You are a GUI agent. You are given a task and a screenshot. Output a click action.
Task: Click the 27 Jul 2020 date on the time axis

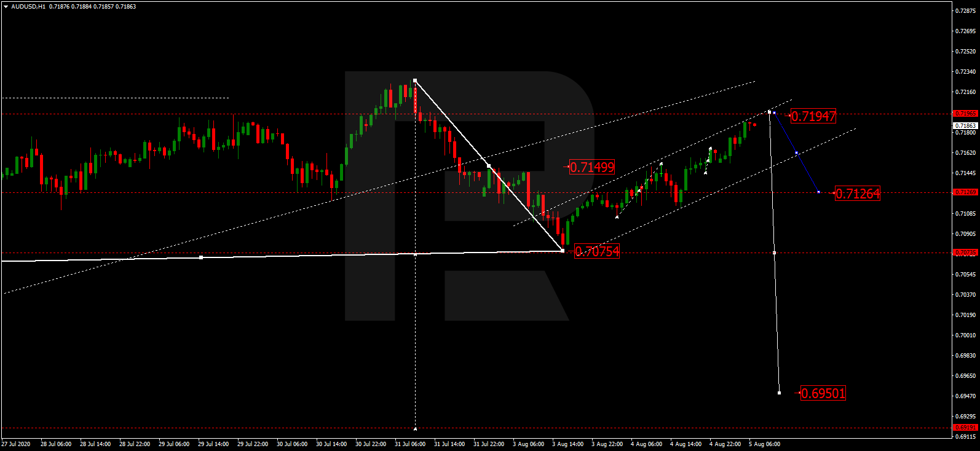click(16, 444)
